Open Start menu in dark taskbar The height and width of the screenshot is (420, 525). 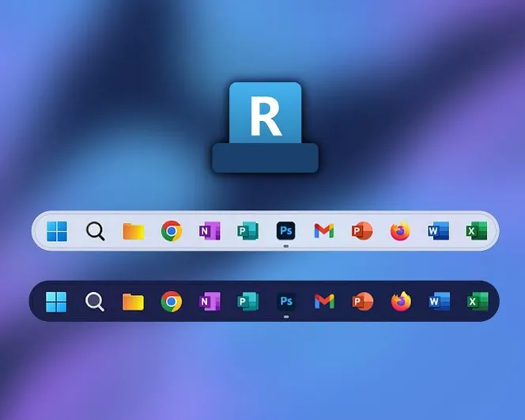coord(56,302)
